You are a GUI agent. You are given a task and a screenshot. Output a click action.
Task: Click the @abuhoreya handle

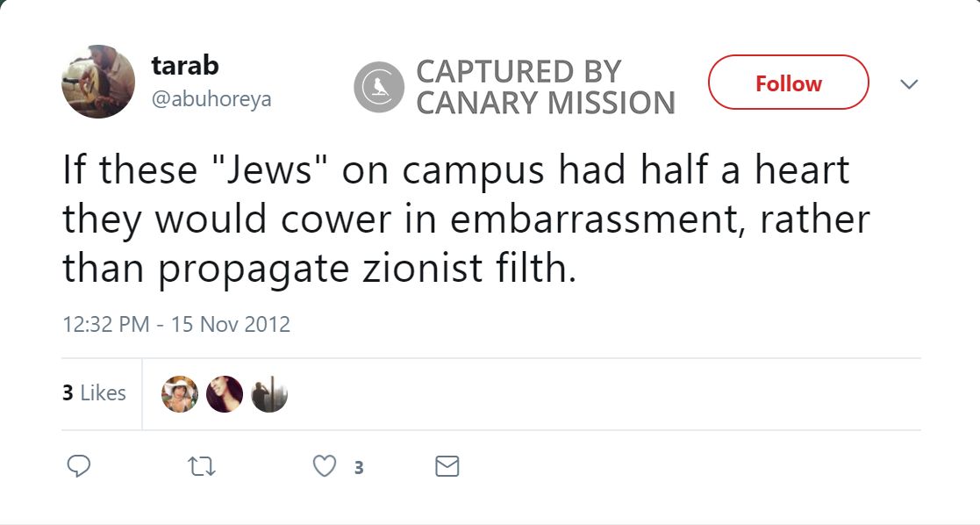[211, 99]
